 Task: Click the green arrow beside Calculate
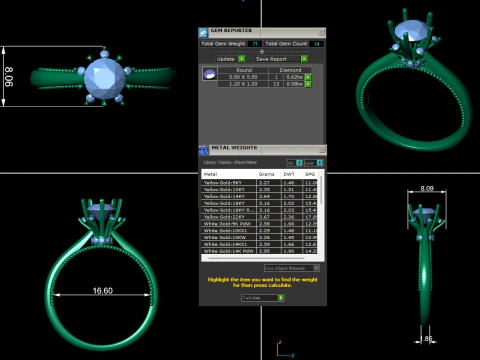point(281,298)
